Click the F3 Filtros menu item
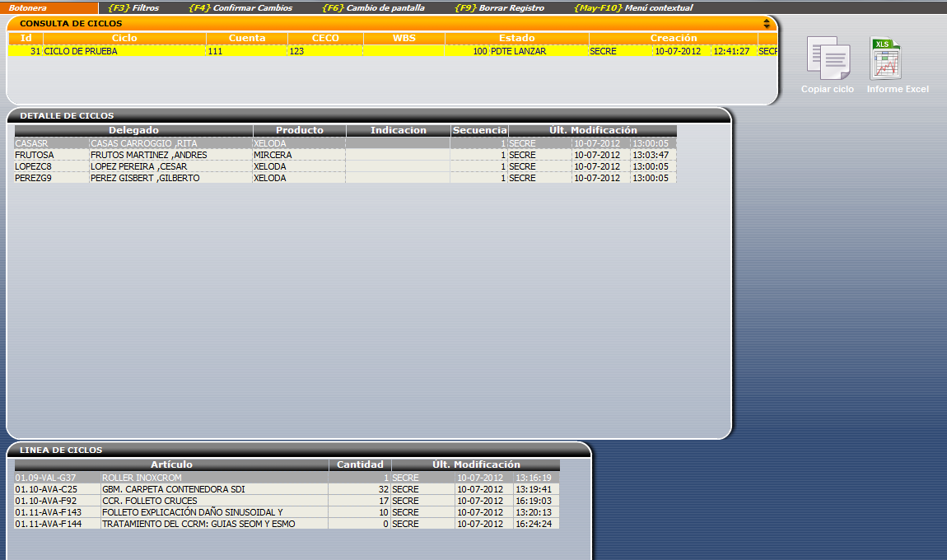Viewport: 947px width, 560px height. [x=133, y=7]
